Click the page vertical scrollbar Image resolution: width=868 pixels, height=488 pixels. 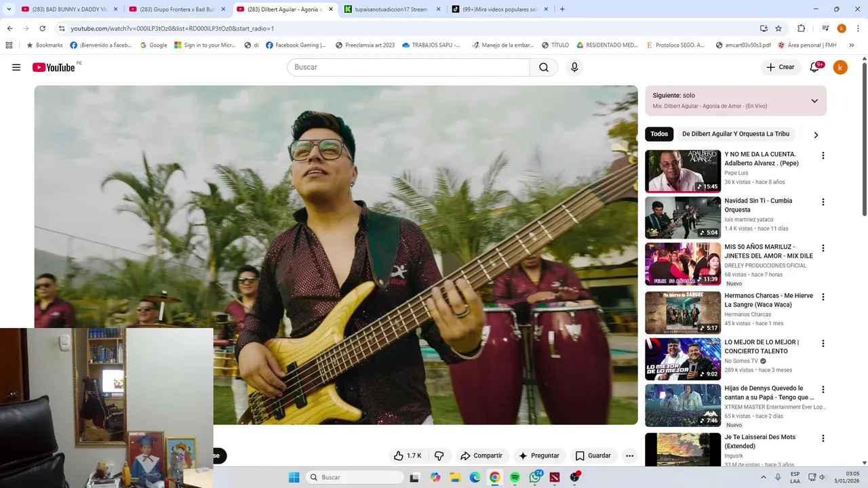(864, 139)
